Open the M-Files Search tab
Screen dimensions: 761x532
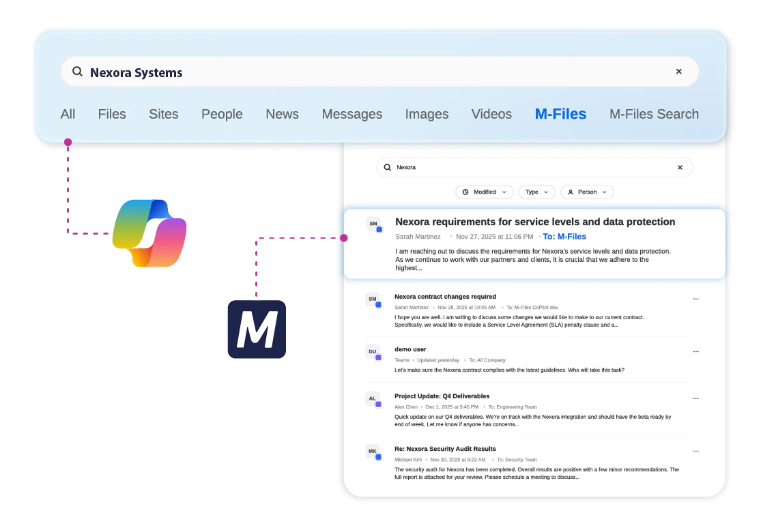pyautogui.click(x=654, y=114)
